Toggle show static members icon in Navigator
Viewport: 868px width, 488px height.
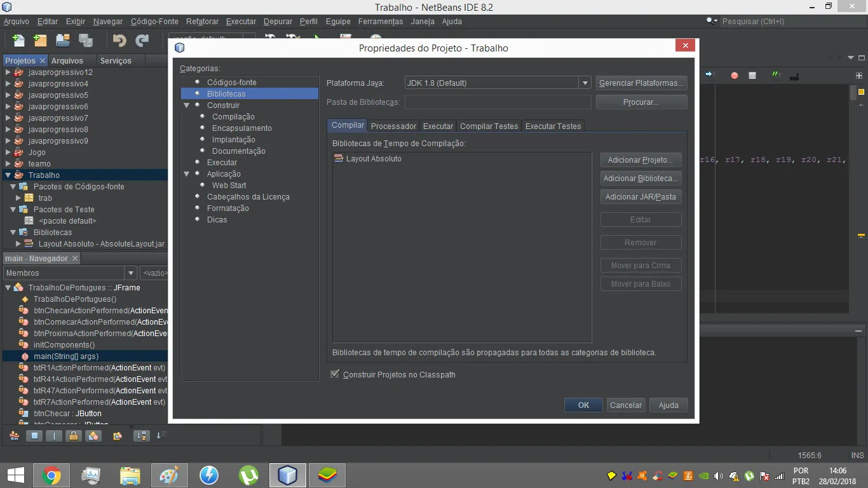click(54, 436)
